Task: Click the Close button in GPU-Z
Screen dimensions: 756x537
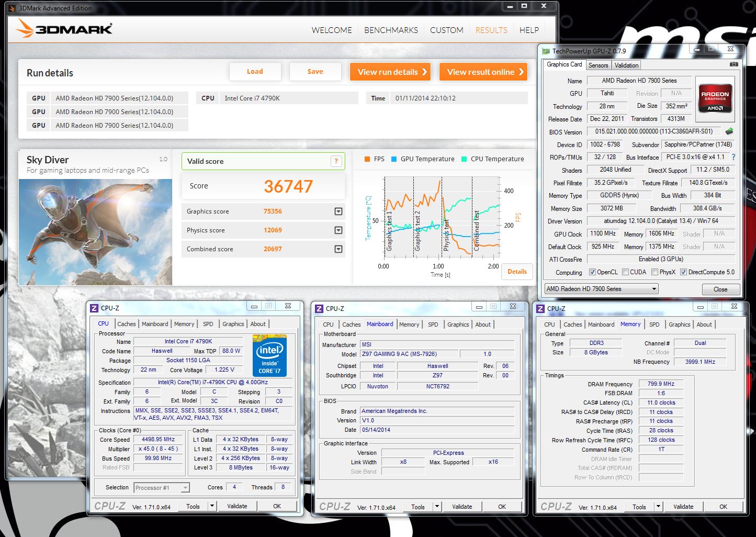Action: (x=720, y=289)
